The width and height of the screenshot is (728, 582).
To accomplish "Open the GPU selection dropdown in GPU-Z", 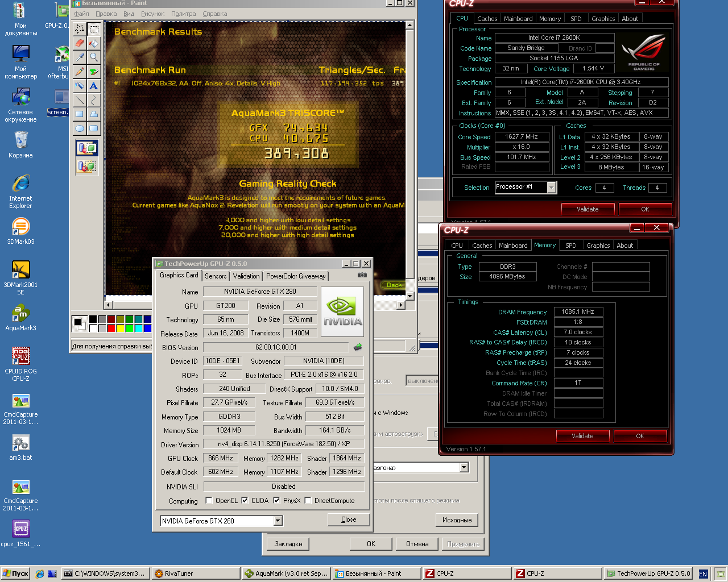I will (x=278, y=521).
